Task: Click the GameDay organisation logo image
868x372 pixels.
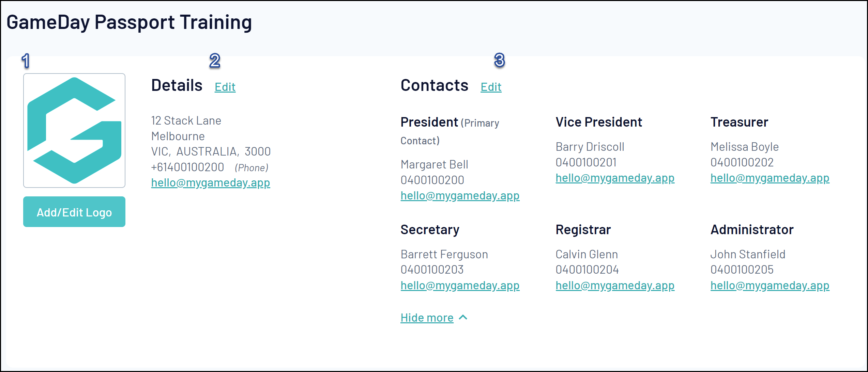Action: tap(74, 130)
